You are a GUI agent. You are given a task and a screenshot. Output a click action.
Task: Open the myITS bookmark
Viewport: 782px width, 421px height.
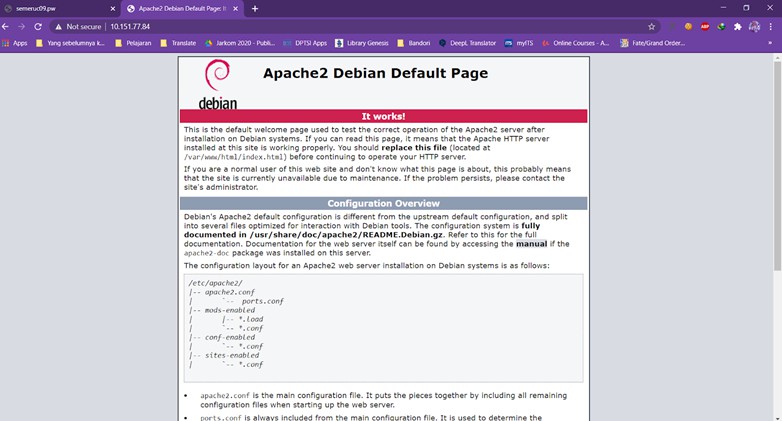[519, 43]
